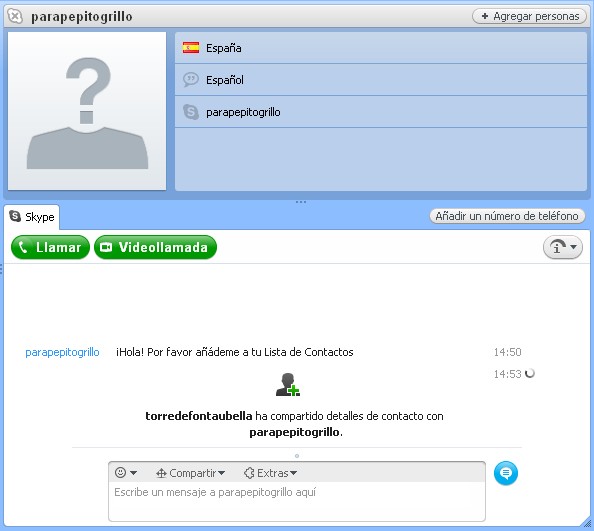Open the parapepitogrillo sender name link in the chat

(x=62, y=352)
